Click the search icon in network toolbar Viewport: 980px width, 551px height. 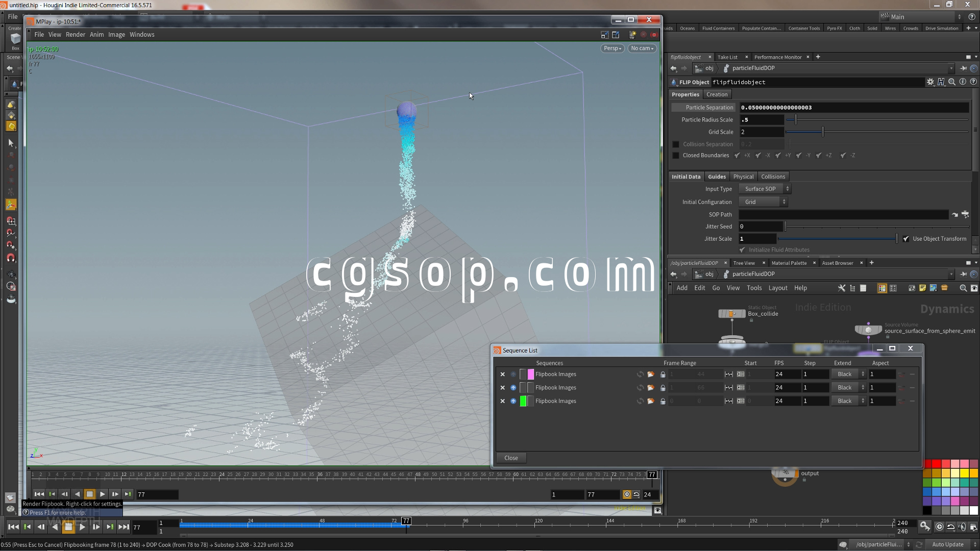click(x=963, y=288)
